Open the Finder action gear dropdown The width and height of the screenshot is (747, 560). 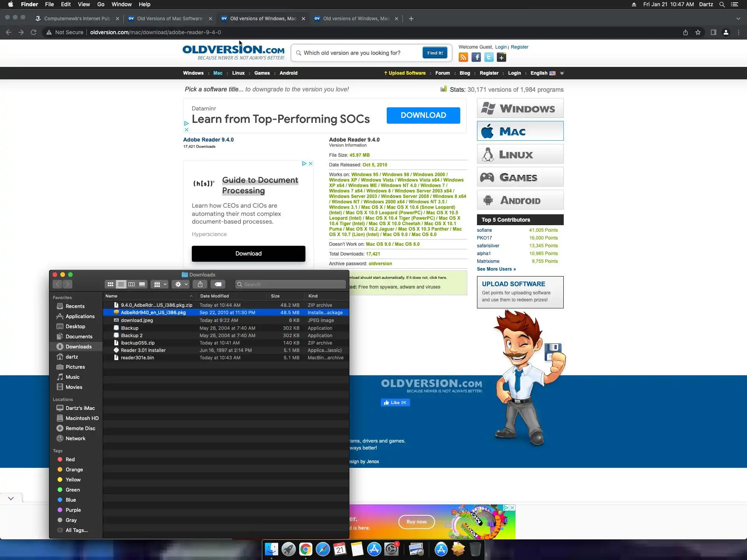click(181, 284)
